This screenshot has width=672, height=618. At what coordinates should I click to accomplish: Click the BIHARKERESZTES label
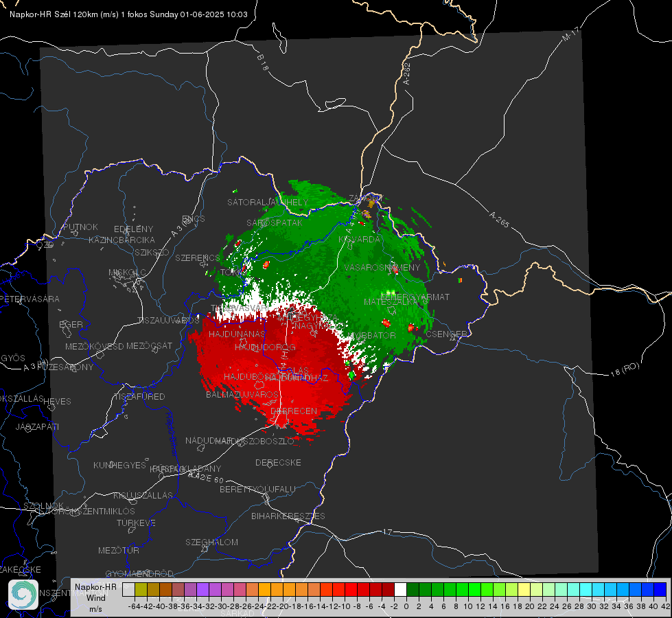288,516
